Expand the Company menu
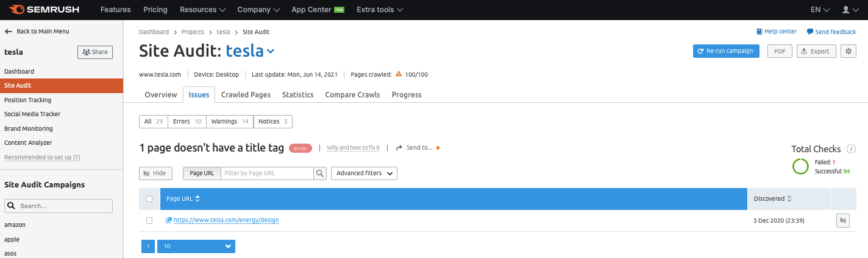This screenshot has width=868, height=258. [x=259, y=10]
